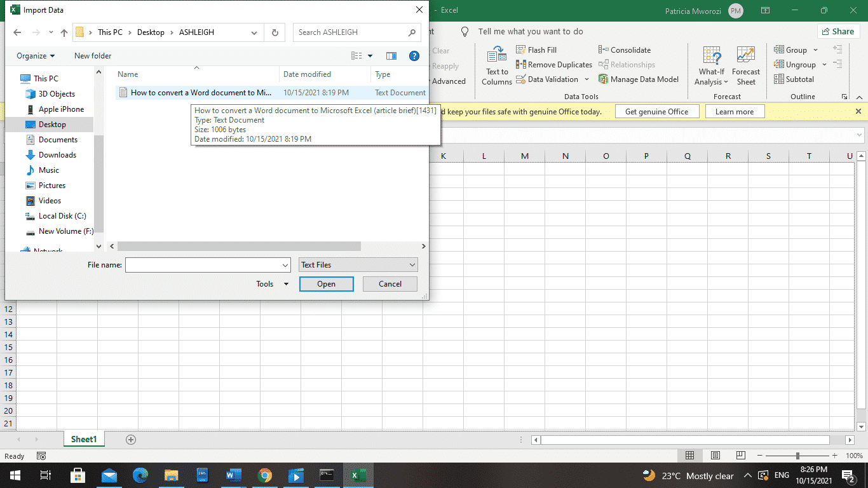
Task: Open the Organize menu
Action: tap(35, 56)
